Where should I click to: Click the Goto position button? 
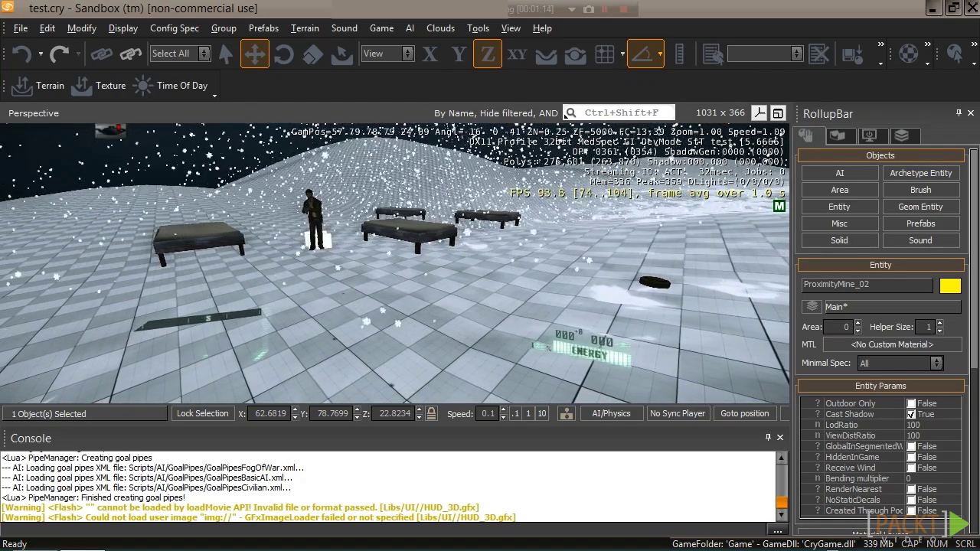coord(744,413)
